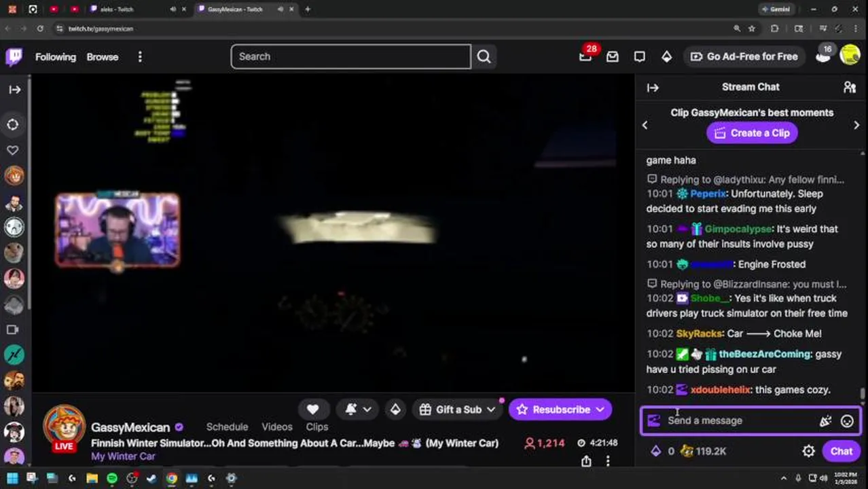Image resolution: width=868 pixels, height=489 pixels.
Task: Click Create a Clip button
Action: click(x=752, y=133)
